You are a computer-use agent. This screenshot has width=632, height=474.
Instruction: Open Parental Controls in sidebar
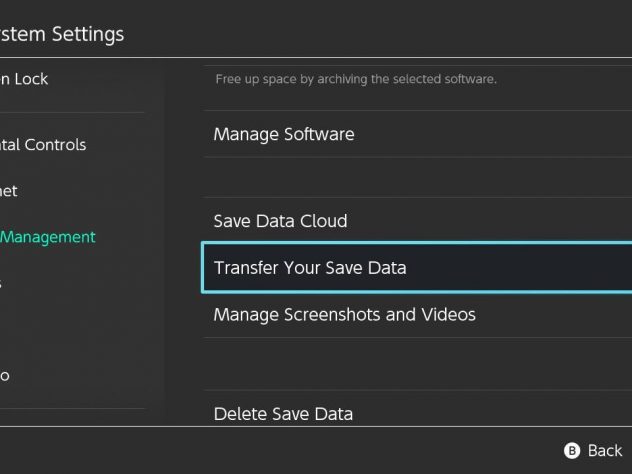(43, 145)
